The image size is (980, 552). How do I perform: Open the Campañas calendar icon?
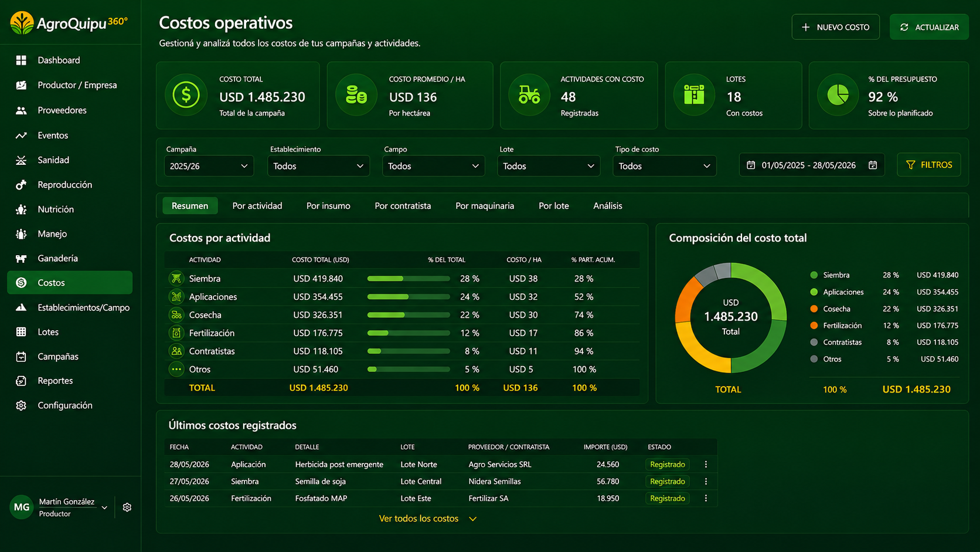pos(21,357)
